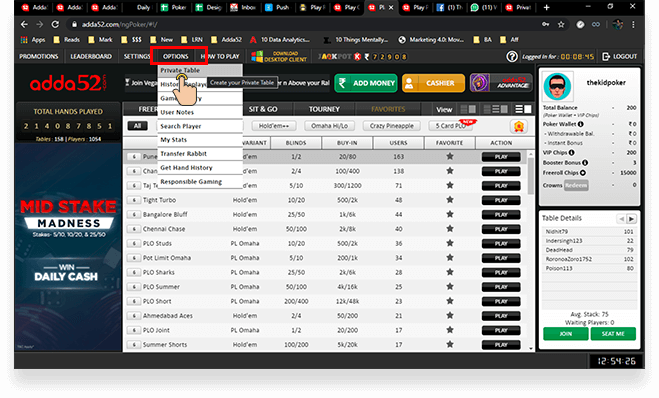Favorite the 2/4 blinds 138-user table
The width and height of the screenshot is (659, 398).
pyautogui.click(x=450, y=171)
